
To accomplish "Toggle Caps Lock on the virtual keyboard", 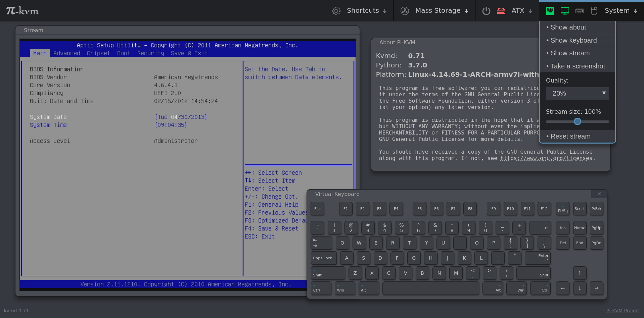I will tap(323, 258).
